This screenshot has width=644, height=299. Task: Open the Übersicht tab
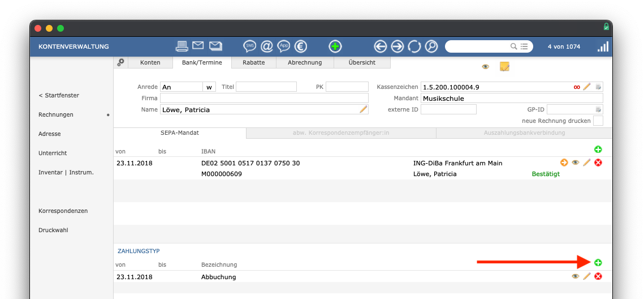tap(362, 62)
